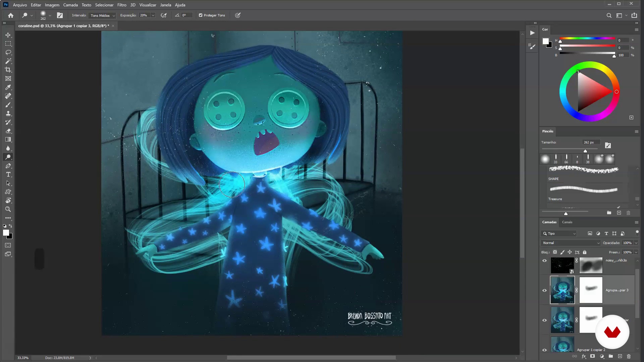Select the Dodge tool in toolbar
This screenshot has height=362, width=644.
pos(8,157)
